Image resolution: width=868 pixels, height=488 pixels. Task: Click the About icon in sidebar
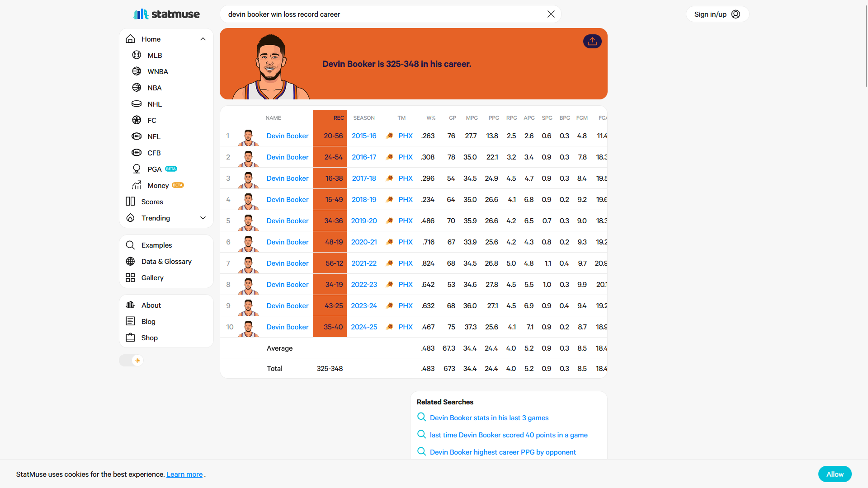pyautogui.click(x=130, y=305)
